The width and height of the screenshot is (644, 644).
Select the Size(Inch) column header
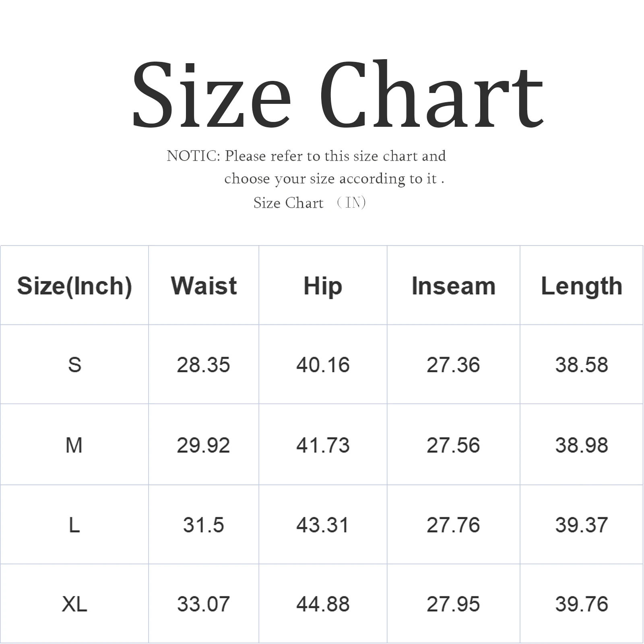(x=74, y=286)
